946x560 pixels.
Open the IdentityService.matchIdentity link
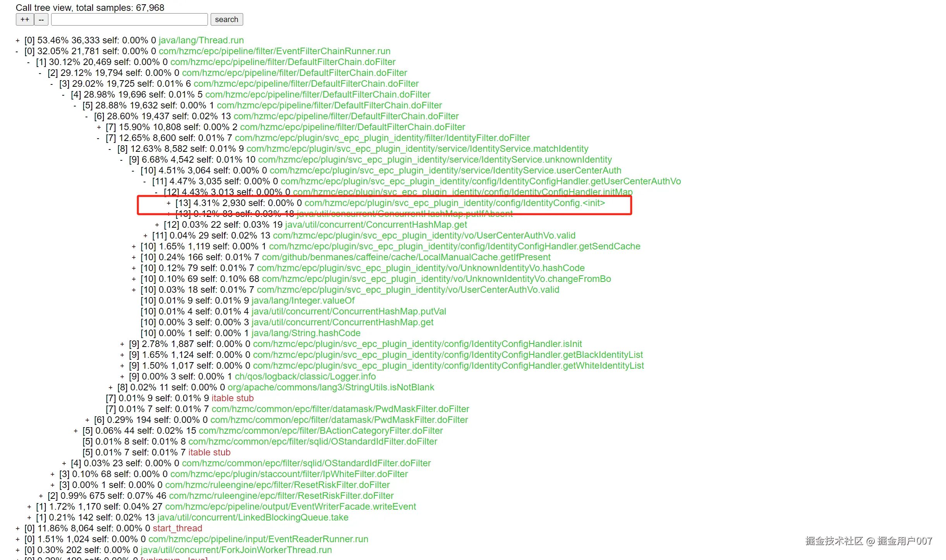click(x=417, y=149)
